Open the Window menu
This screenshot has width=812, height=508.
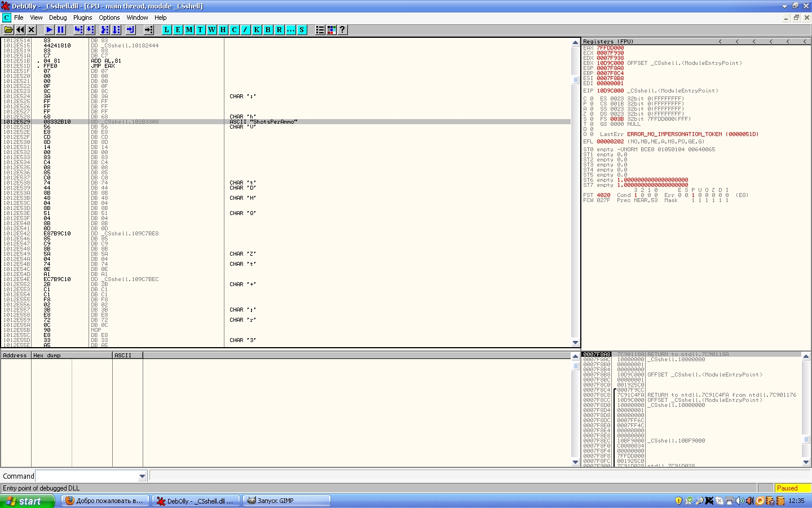[x=138, y=17]
